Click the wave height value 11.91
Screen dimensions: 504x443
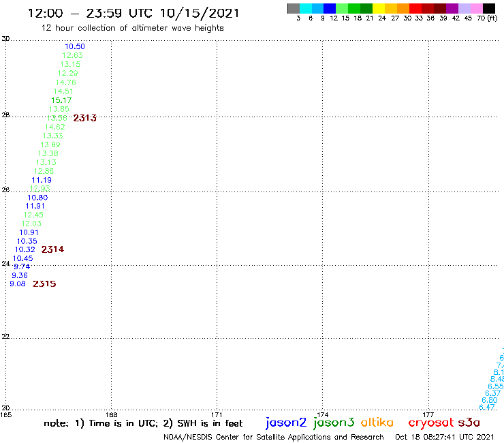click(x=35, y=206)
